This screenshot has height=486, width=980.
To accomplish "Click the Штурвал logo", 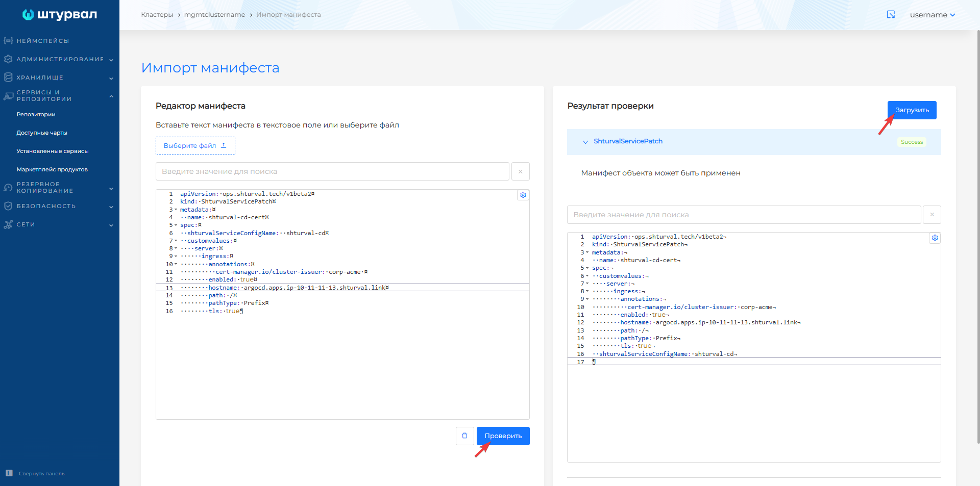I will (59, 14).
